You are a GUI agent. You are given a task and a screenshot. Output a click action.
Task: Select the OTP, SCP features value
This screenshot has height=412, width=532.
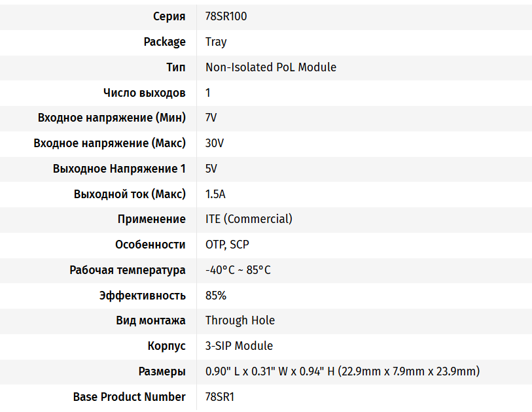tap(227, 245)
